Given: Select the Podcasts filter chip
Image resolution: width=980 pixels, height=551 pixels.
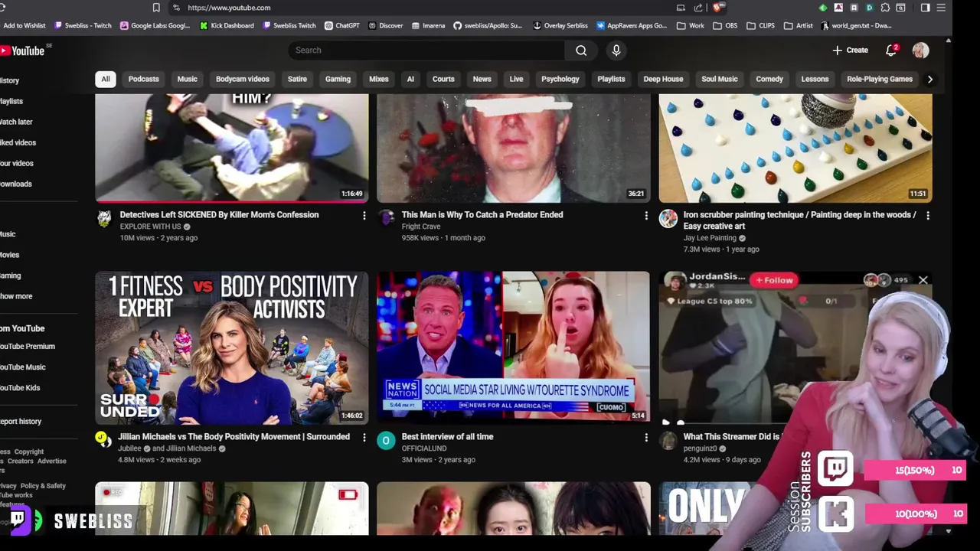Looking at the screenshot, I should pyautogui.click(x=144, y=79).
